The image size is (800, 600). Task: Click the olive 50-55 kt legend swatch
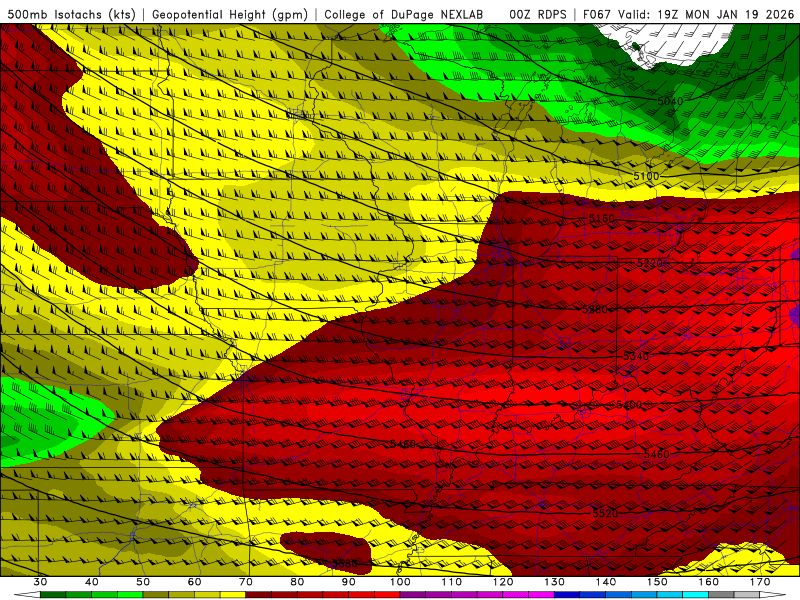(x=156, y=595)
